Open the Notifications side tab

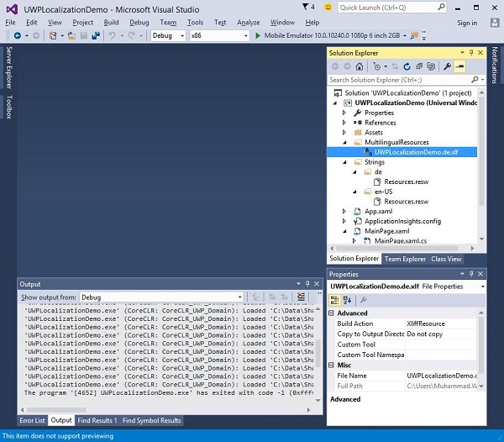pos(495,66)
